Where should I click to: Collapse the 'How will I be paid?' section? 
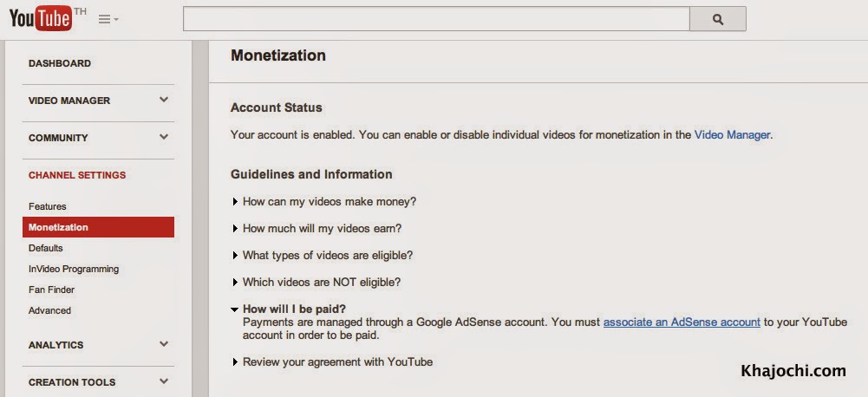click(x=294, y=309)
